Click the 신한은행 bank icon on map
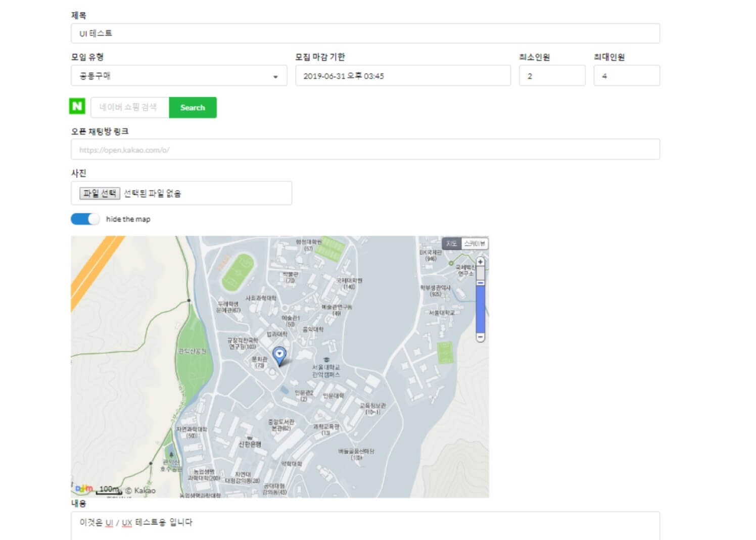Image resolution: width=756 pixels, height=540 pixels. [249, 437]
